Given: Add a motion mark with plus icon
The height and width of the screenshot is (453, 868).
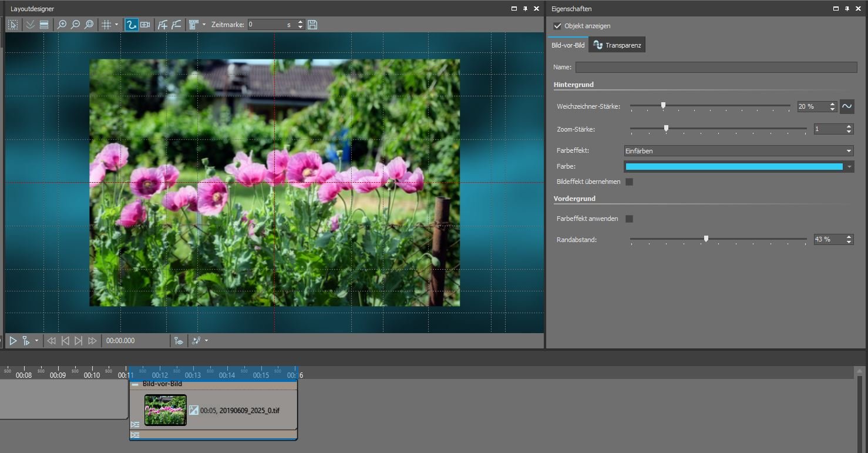Looking at the screenshot, I should point(163,25).
